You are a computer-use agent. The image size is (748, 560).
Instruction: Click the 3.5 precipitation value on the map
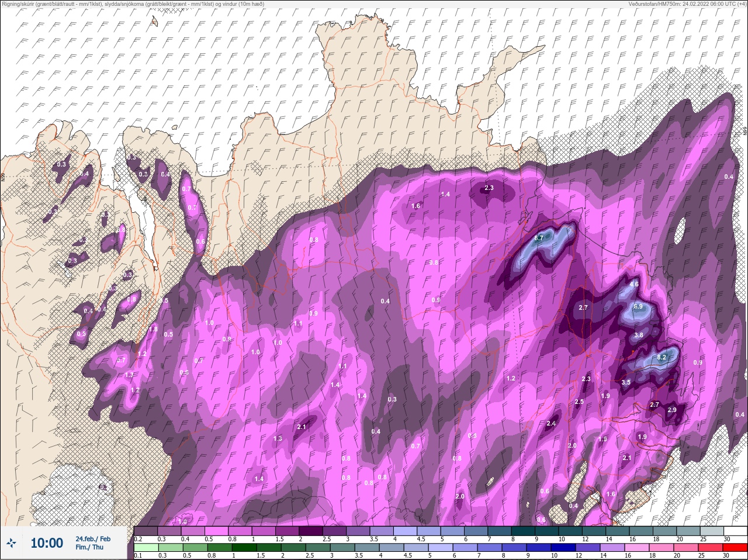(626, 382)
